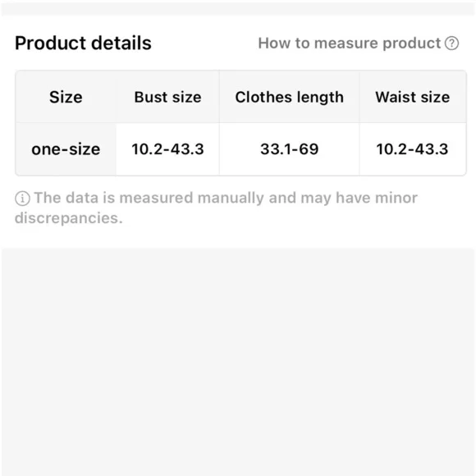This screenshot has height=476, width=476.
Task: Click waist size value under Waist size
Action: 412,149
